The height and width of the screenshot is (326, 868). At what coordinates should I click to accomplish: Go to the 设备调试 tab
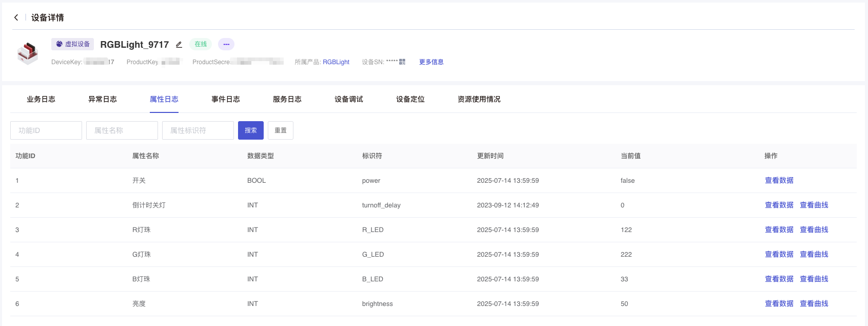click(x=349, y=99)
